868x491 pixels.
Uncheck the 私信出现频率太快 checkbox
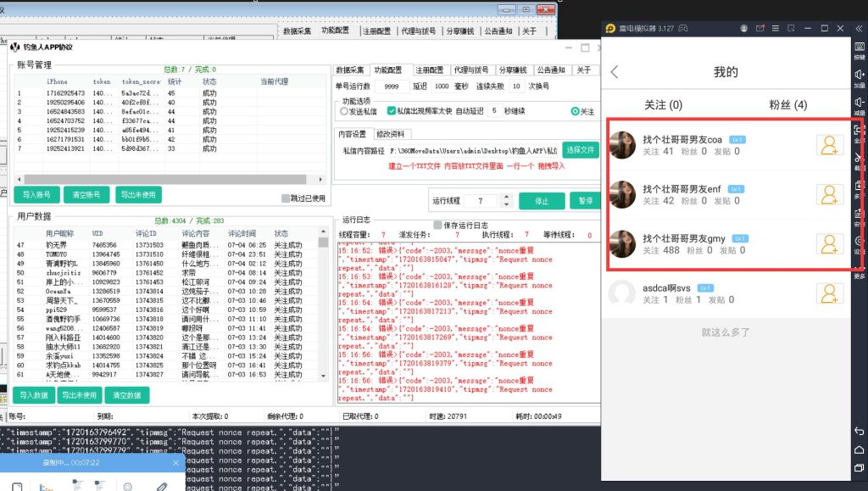click(392, 111)
